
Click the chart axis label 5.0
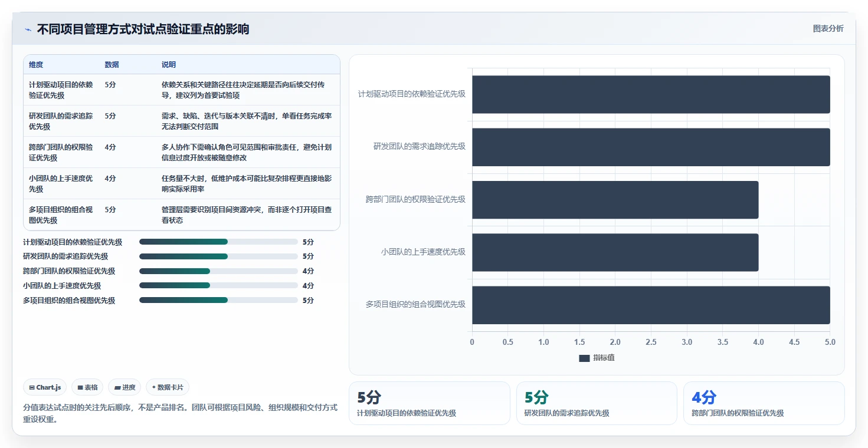[830, 342]
